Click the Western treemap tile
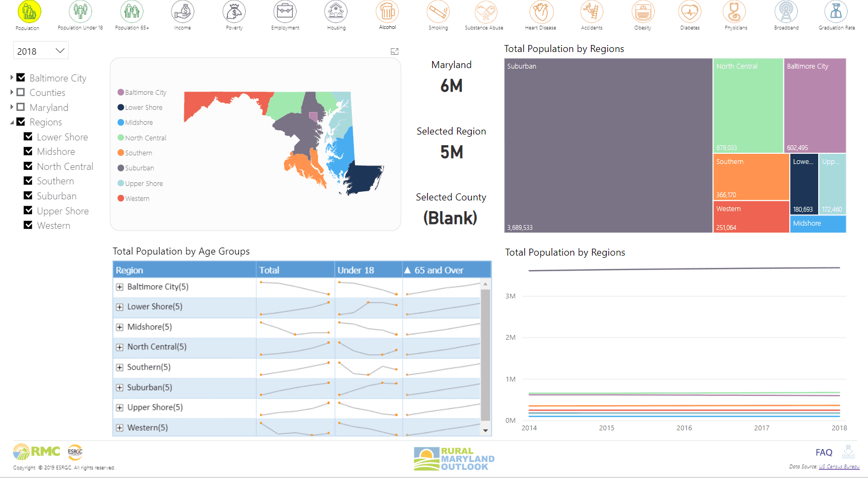Screen dimensions: 868x478 [752, 216]
